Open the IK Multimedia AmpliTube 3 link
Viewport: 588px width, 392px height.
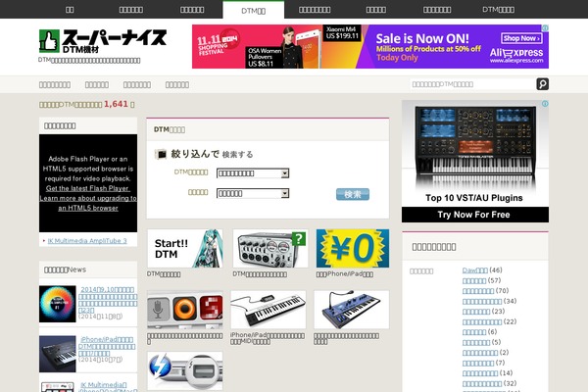tap(87, 241)
